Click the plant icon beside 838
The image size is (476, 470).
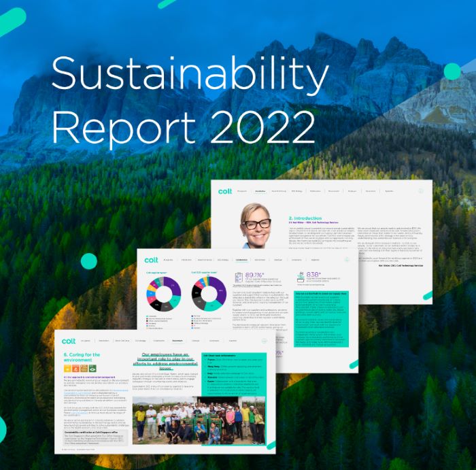pyautogui.click(x=301, y=277)
